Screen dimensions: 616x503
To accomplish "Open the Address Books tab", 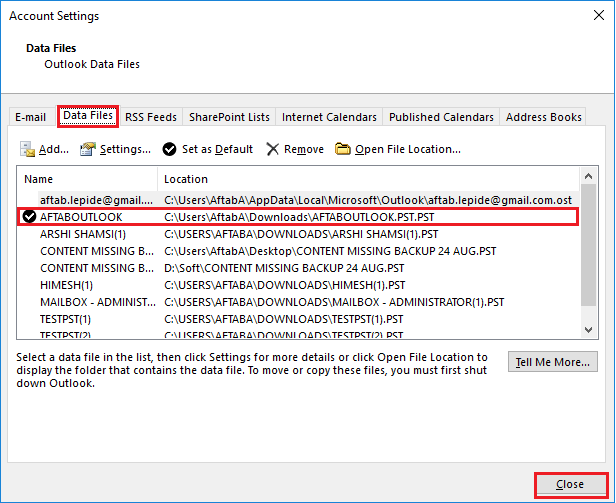I will (x=543, y=117).
